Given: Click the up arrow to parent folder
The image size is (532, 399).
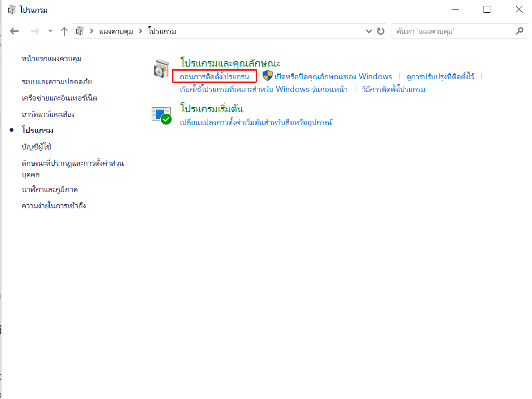Looking at the screenshot, I should [64, 31].
